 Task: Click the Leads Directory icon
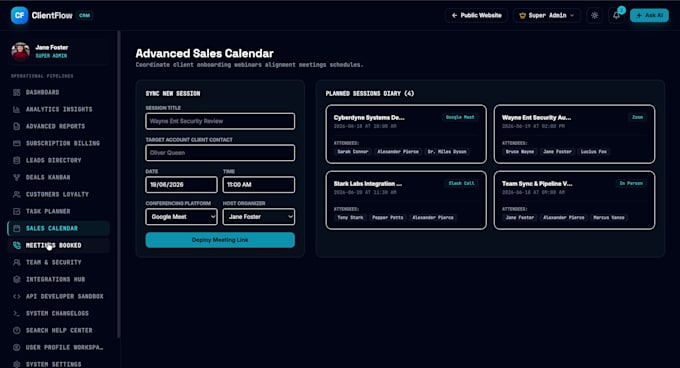(x=16, y=160)
